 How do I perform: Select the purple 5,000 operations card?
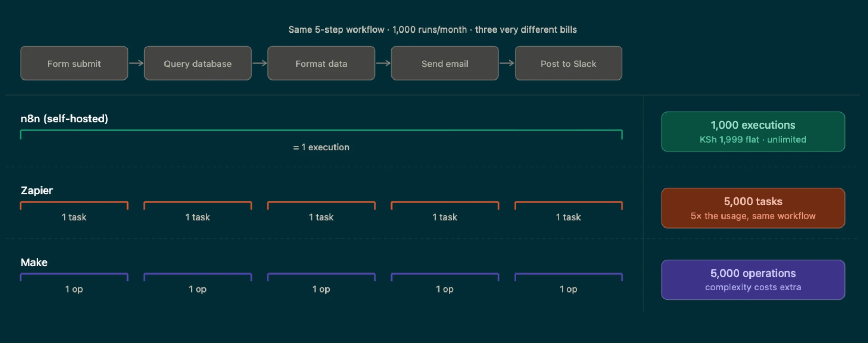(753, 280)
